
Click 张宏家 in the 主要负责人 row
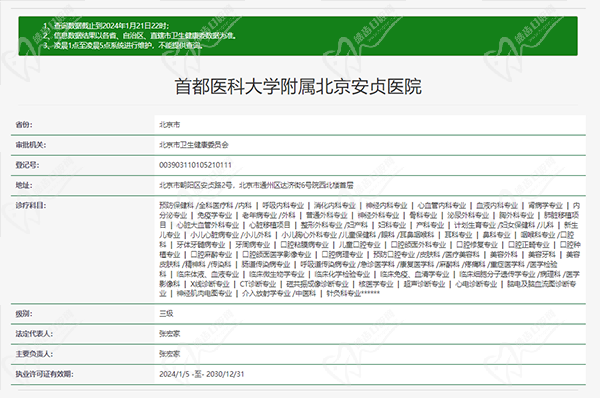170,354
